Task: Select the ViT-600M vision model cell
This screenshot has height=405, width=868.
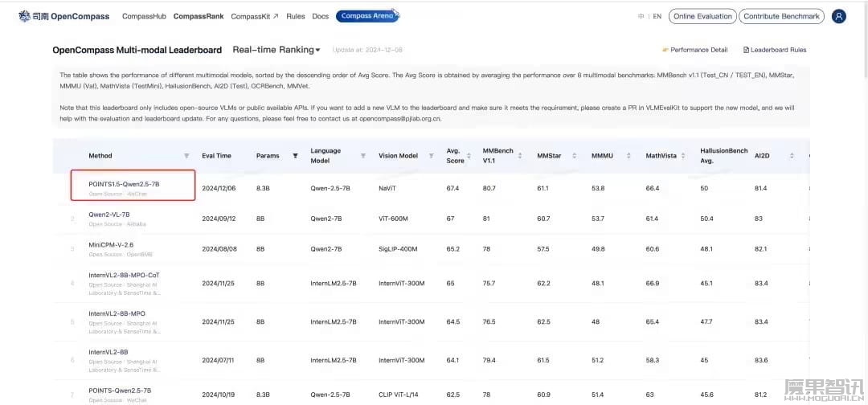Action: pyautogui.click(x=393, y=219)
